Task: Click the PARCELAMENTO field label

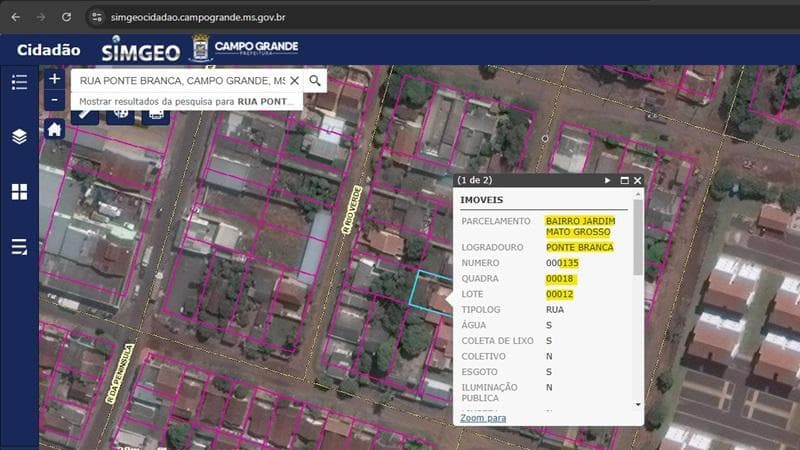Action: click(x=496, y=221)
